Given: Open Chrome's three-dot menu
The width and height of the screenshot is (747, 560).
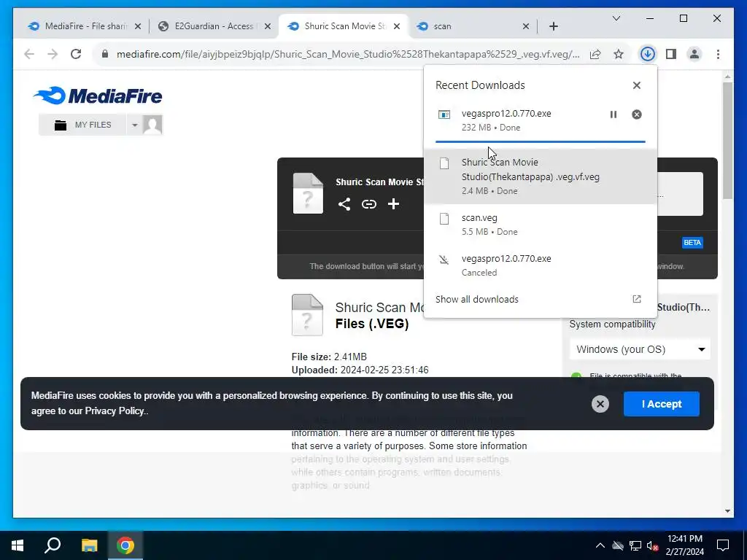Looking at the screenshot, I should tap(718, 54).
